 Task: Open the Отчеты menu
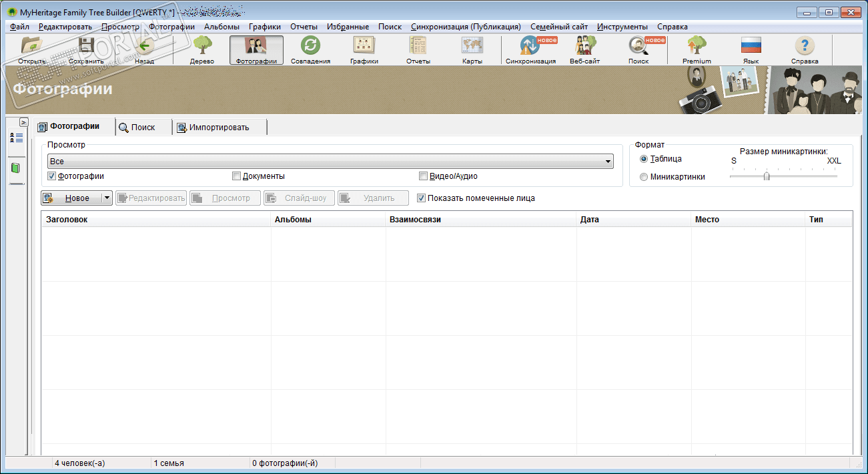point(304,27)
